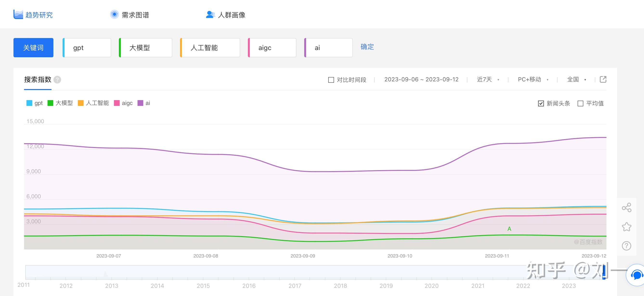The image size is (644, 296).
Task: Click the question-mark icon beside 搜索指数
Action: [58, 80]
